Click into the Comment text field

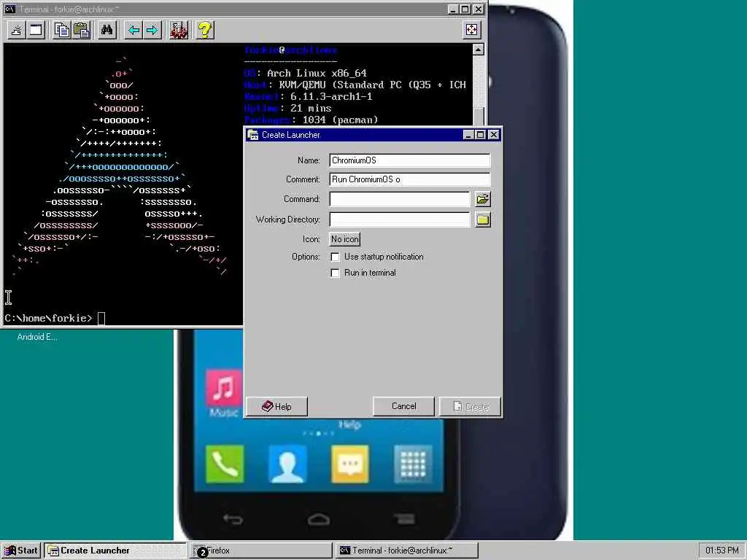[410, 179]
